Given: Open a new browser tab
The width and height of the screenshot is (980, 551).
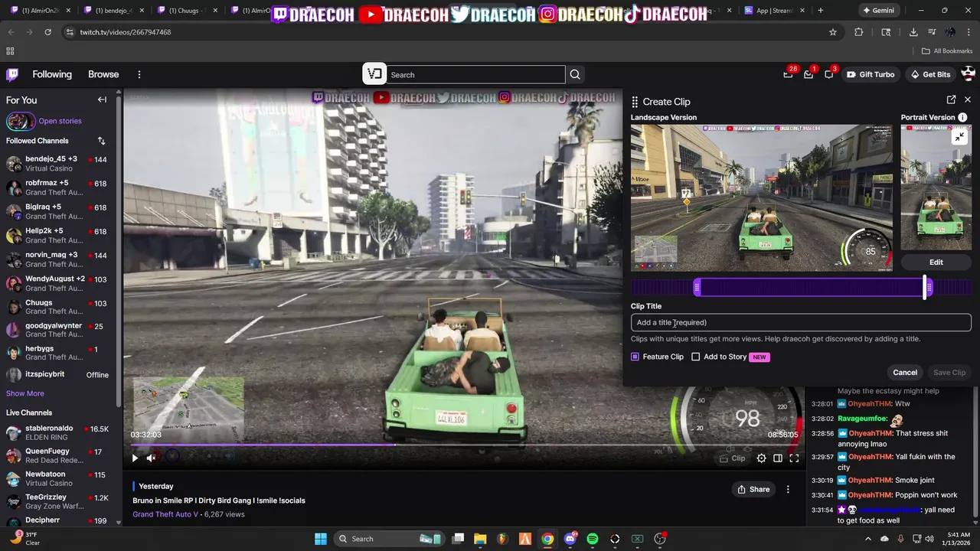Looking at the screenshot, I should 821,11.
